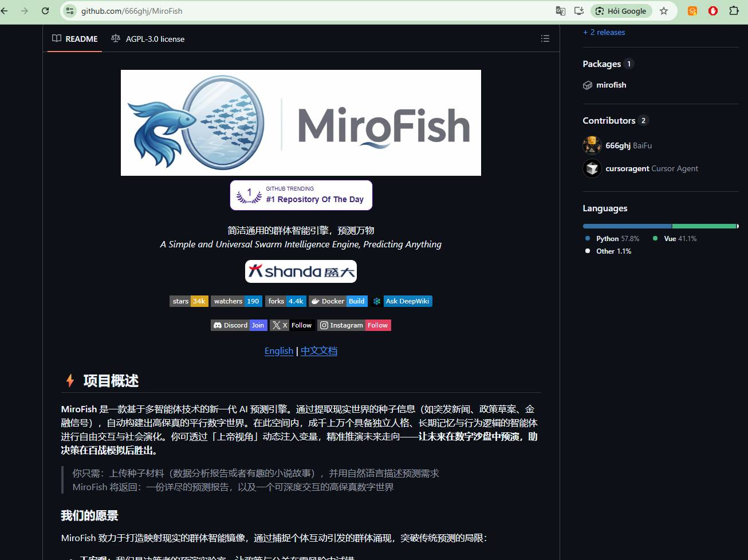This screenshot has width=748, height=560.
Task: Open the README outline list icon
Action: point(545,38)
